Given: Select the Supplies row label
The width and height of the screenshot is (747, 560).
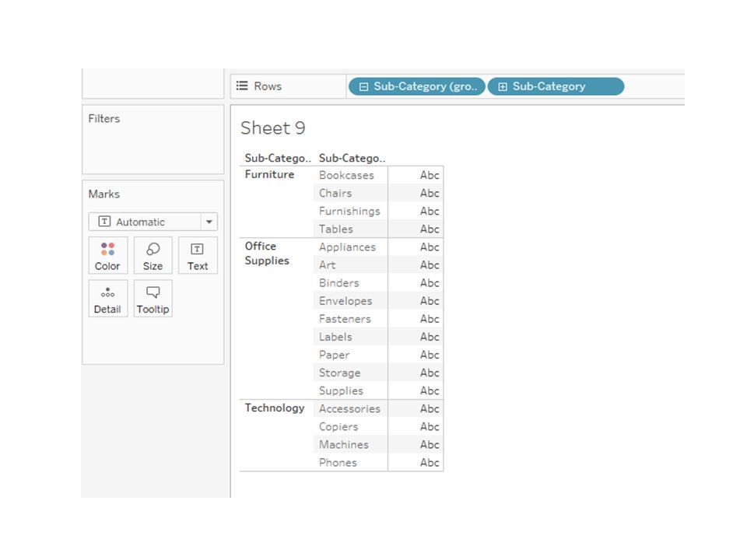Looking at the screenshot, I should click(x=341, y=391).
